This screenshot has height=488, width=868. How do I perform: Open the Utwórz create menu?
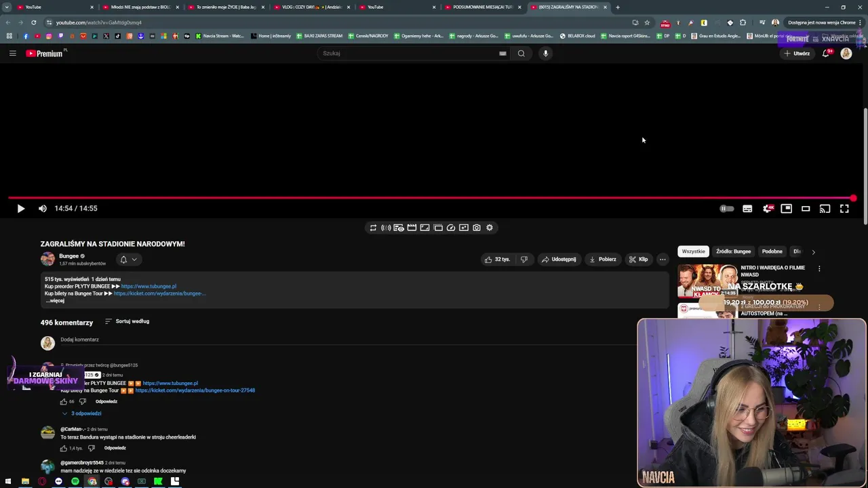pyautogui.click(x=797, y=54)
